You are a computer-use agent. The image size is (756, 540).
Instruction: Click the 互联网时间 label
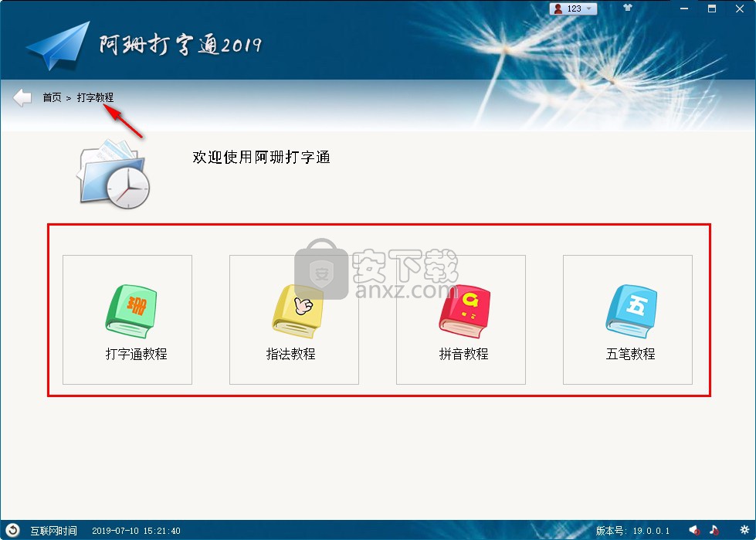click(53, 531)
